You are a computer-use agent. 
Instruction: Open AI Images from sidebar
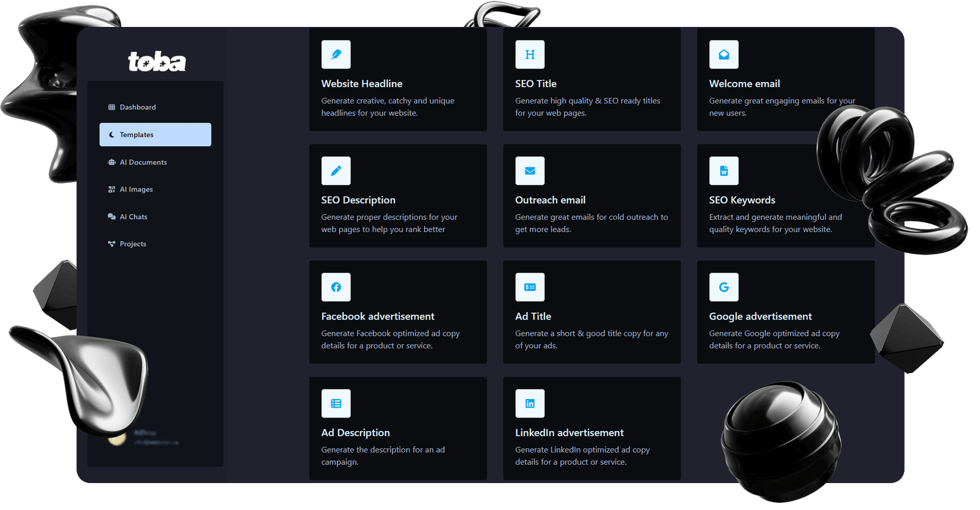click(x=136, y=189)
